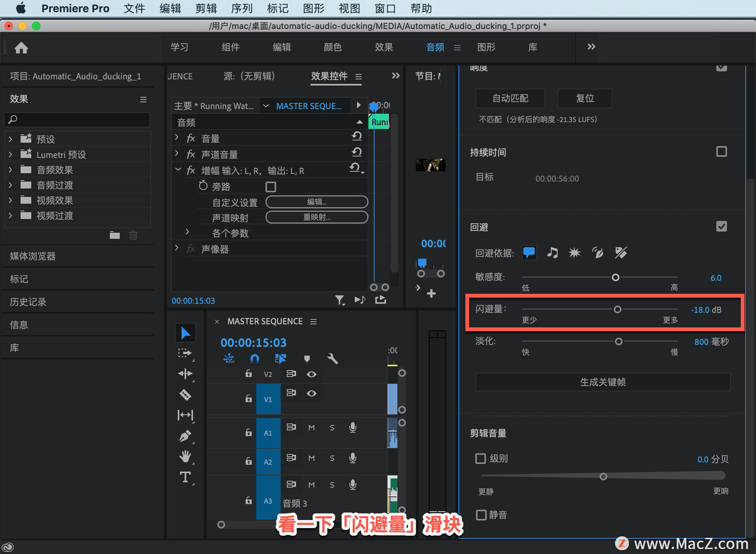
Task: Click the 复位 button
Action: (x=585, y=98)
